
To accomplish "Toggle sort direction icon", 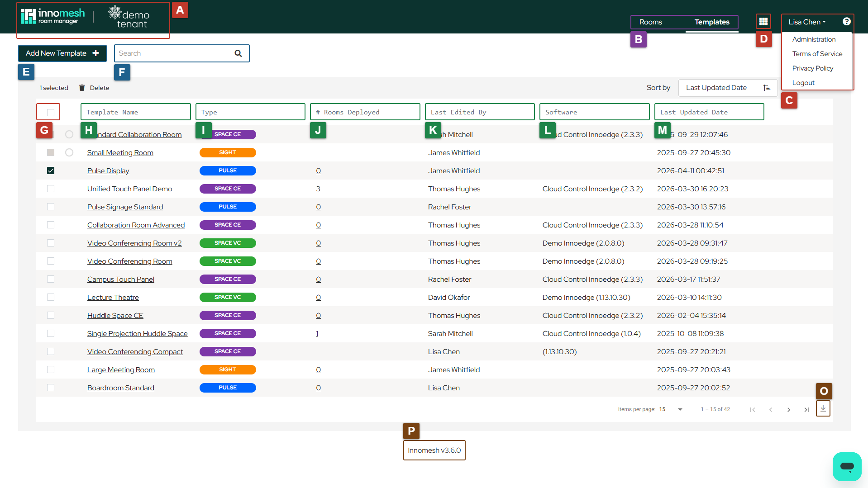I will 767,88.
